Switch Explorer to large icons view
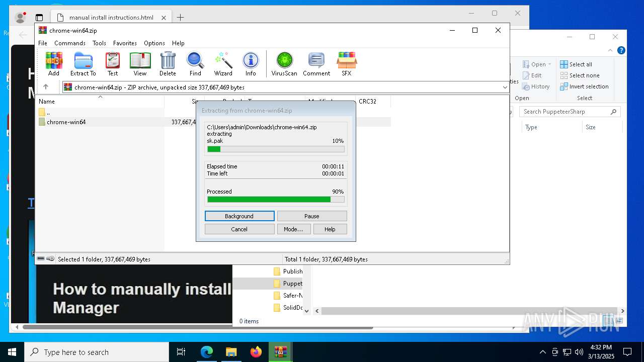Screen dimensions: 644x362 coord(620,321)
